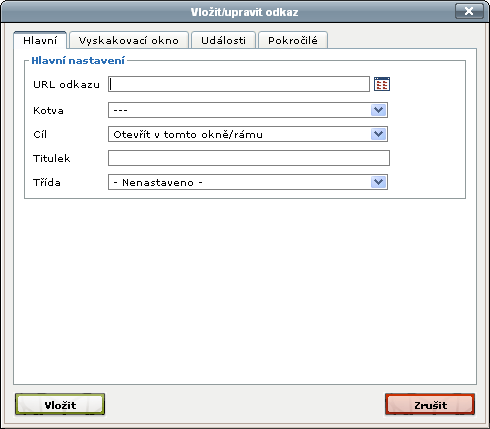
Task: Close the Vložit/upravit odkaz dialog
Action: (469, 11)
